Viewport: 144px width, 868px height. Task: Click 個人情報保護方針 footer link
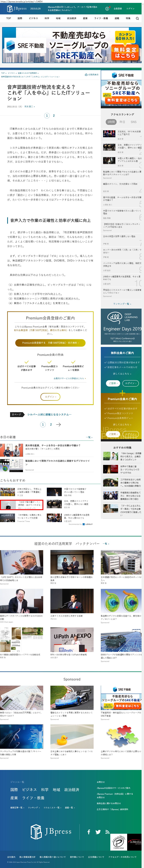point(27,857)
